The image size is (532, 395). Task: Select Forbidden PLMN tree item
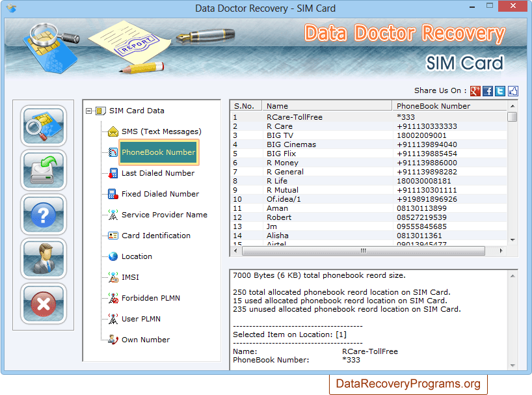click(x=151, y=298)
